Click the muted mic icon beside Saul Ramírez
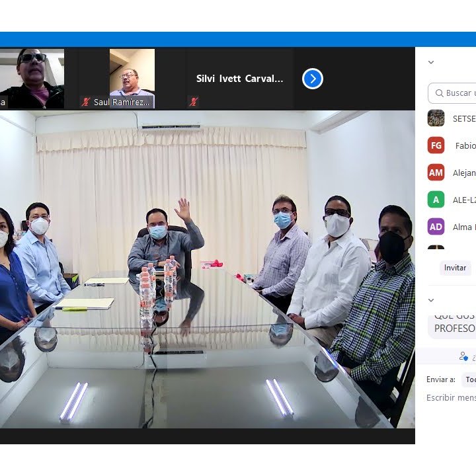The image size is (476, 476). 86,102
